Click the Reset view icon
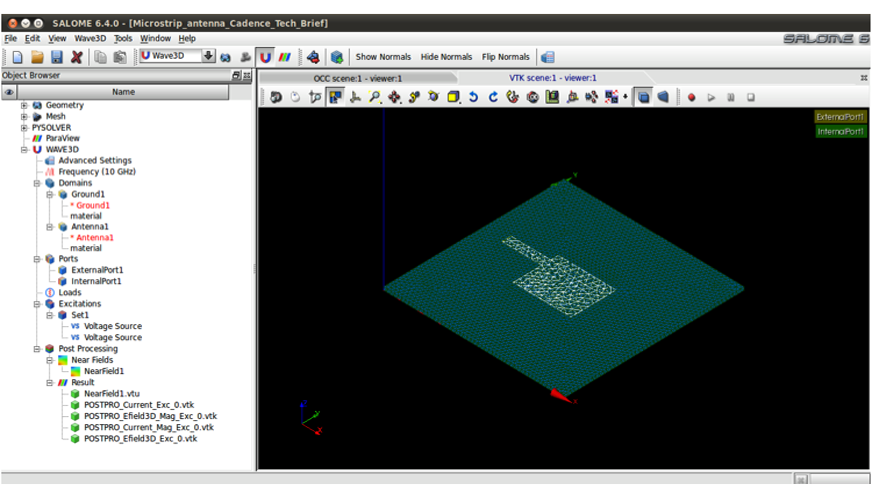 pyautogui.click(x=513, y=97)
